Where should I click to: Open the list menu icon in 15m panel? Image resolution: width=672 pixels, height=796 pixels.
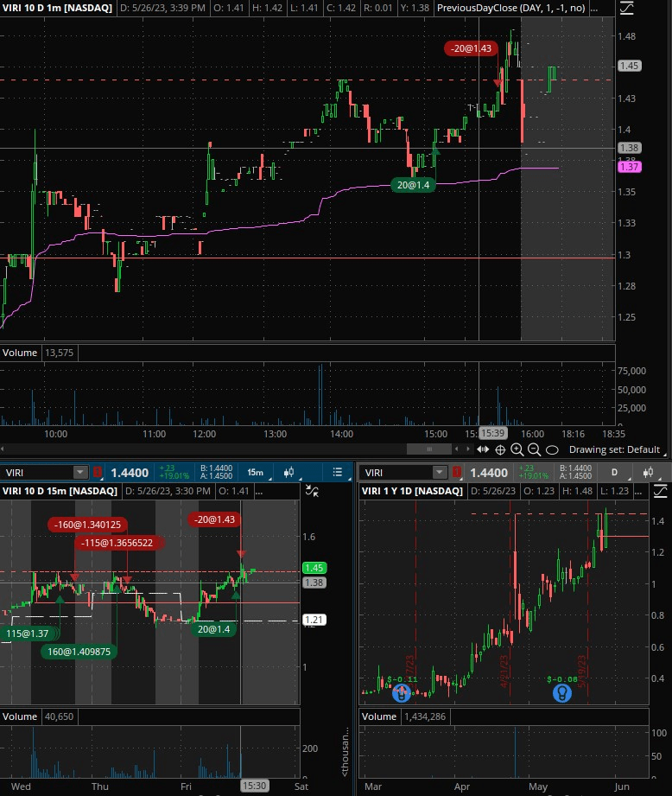click(337, 473)
